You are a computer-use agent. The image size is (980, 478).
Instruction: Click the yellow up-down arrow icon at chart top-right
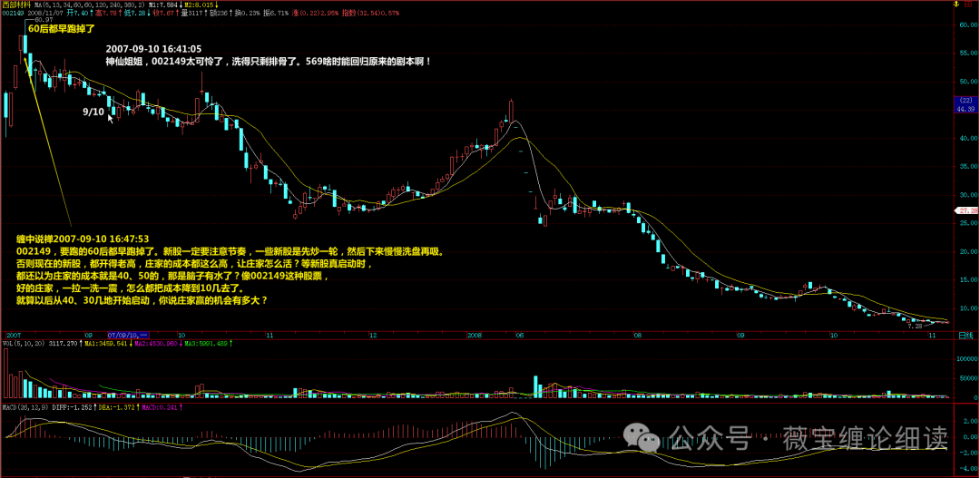tap(956, 4)
